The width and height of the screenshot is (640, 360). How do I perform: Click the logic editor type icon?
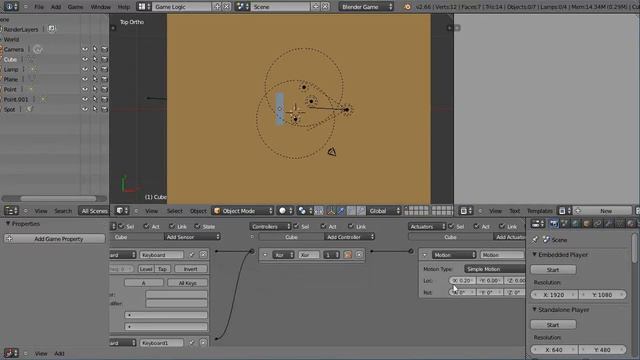[x=11, y=353]
